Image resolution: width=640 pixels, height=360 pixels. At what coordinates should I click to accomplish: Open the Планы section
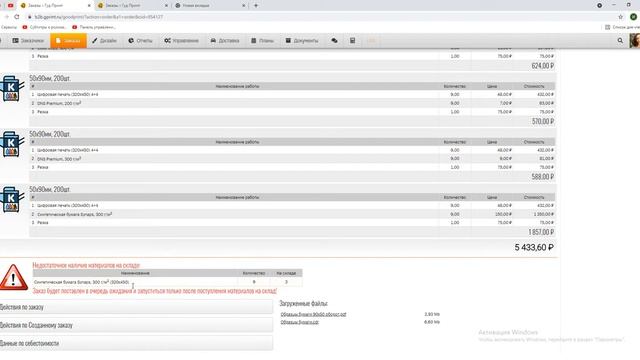[x=262, y=41]
